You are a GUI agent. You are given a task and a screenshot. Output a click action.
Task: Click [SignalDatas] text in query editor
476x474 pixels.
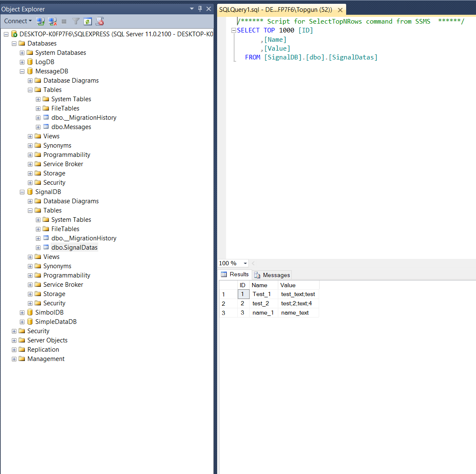[353, 57]
